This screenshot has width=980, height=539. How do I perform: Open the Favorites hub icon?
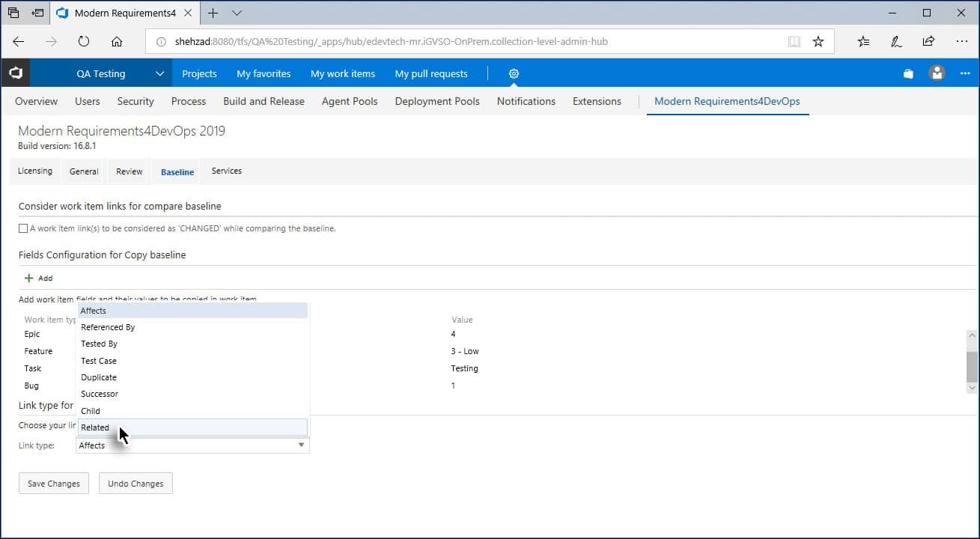863,42
